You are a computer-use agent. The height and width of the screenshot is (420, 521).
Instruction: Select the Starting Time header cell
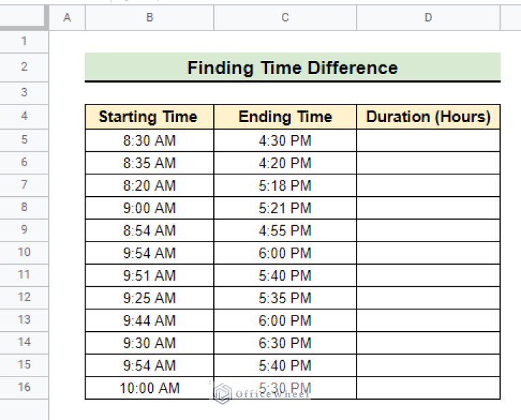coord(149,117)
